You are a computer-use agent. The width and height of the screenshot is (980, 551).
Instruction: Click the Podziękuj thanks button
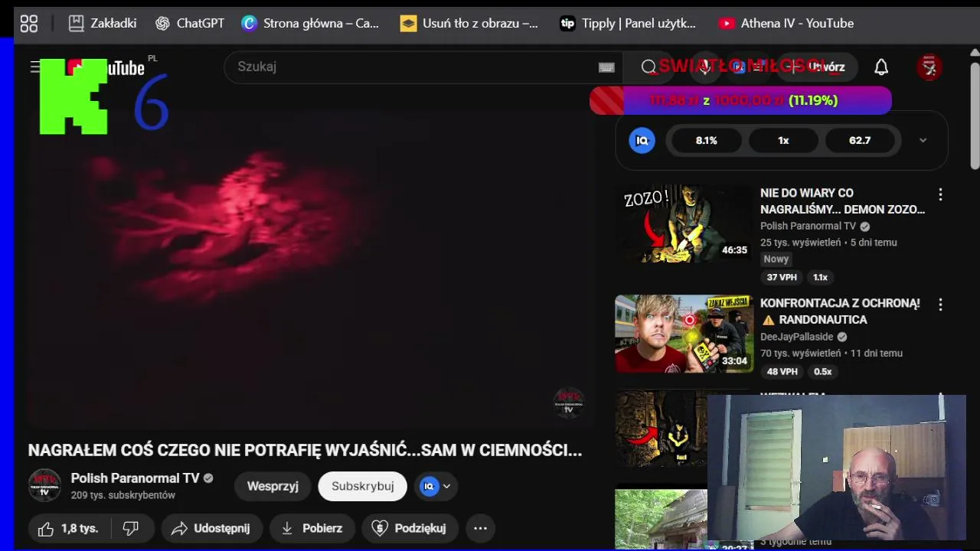pyautogui.click(x=409, y=528)
